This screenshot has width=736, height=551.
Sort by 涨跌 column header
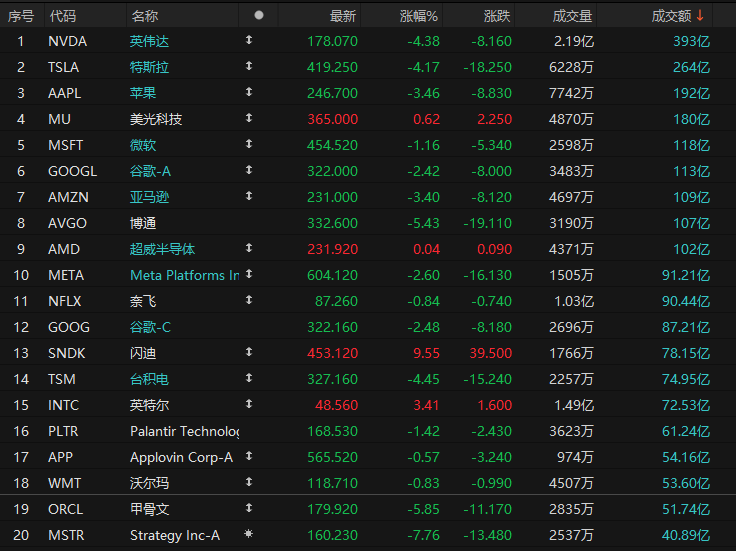pyautogui.click(x=497, y=16)
